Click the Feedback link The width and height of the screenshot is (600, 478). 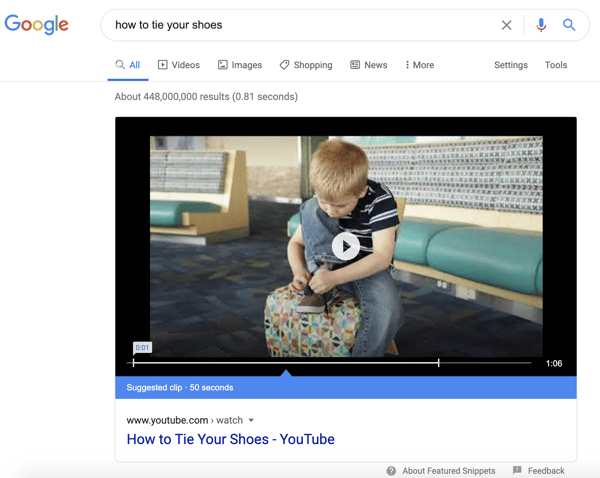coord(546,471)
